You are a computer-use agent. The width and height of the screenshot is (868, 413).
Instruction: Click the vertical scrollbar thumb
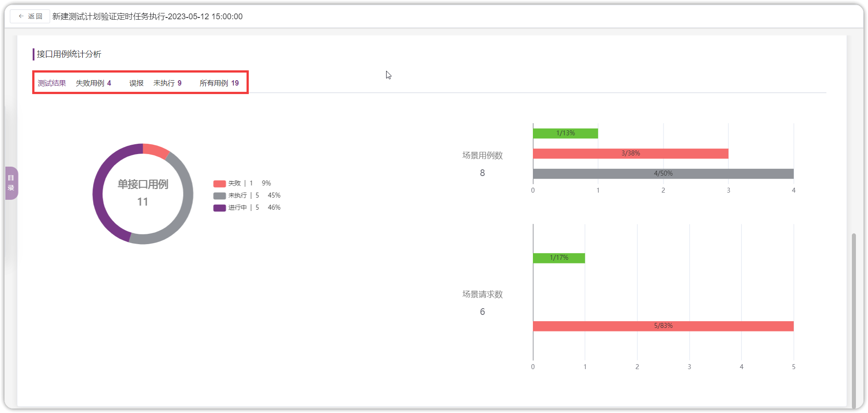coord(854,320)
